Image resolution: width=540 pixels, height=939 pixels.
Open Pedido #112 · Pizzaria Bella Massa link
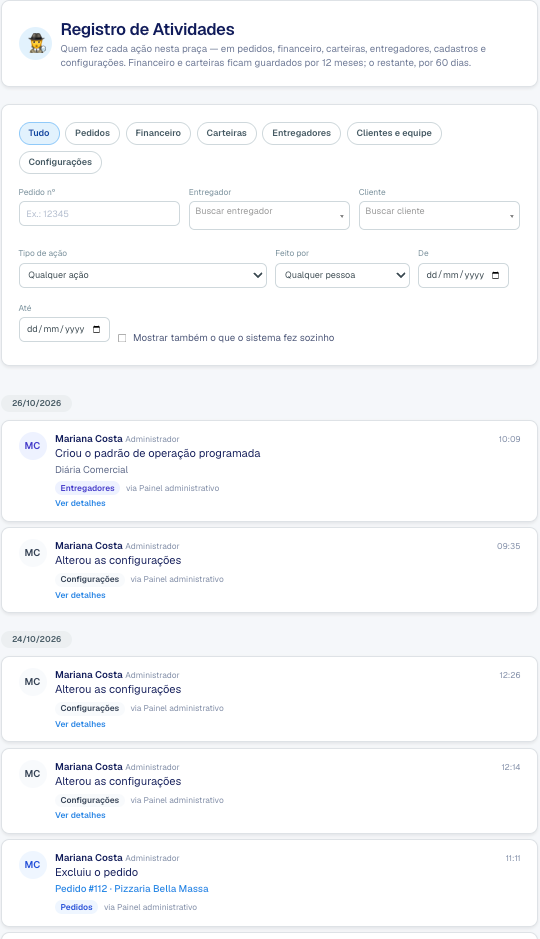click(132, 889)
